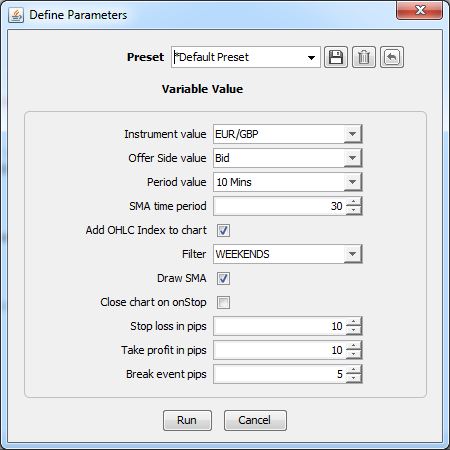The image size is (450, 450).
Task: Click into the SMA time period field
Action: (x=280, y=206)
